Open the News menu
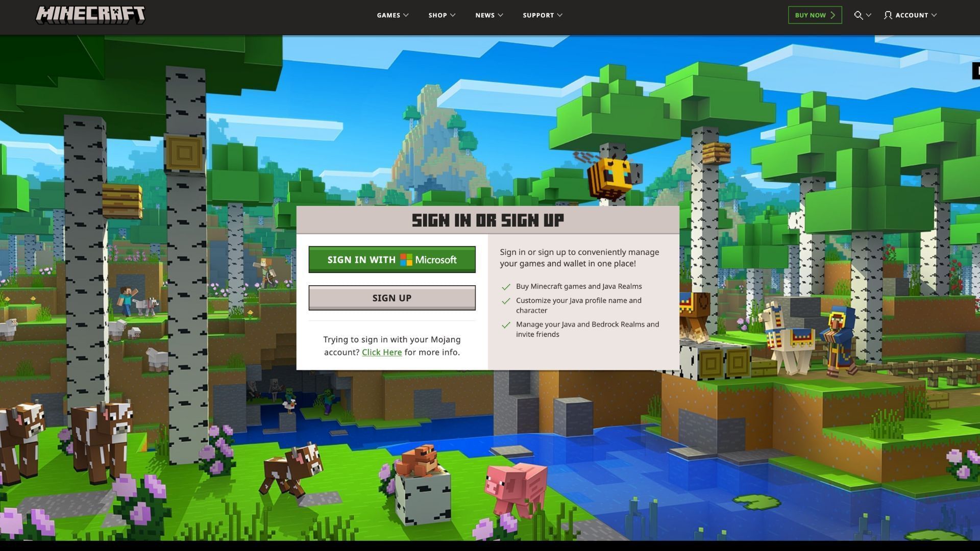Viewport: 980px width, 551px height. [489, 15]
